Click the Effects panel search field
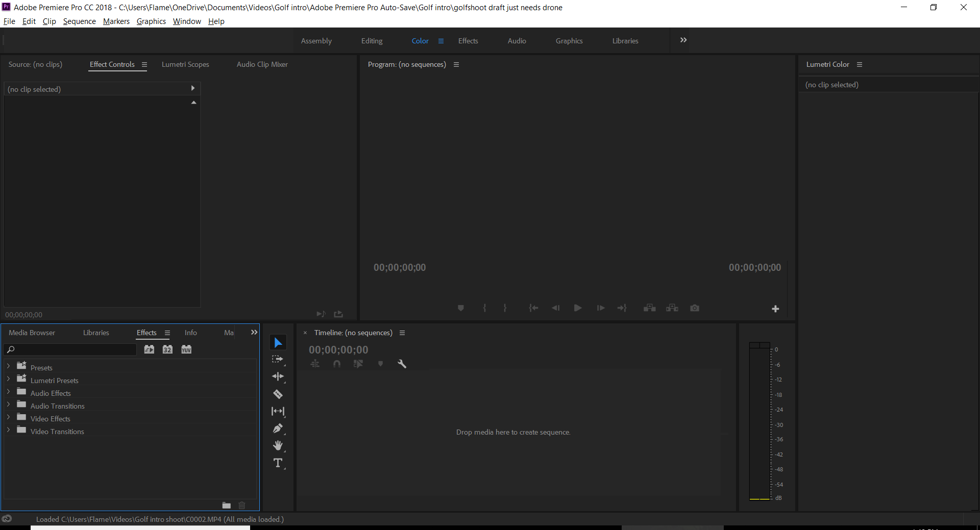Image resolution: width=980 pixels, height=530 pixels. coord(71,349)
